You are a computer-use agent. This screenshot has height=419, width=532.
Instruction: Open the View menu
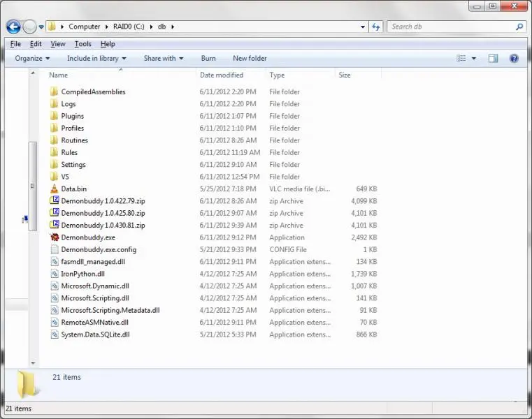pyautogui.click(x=57, y=44)
